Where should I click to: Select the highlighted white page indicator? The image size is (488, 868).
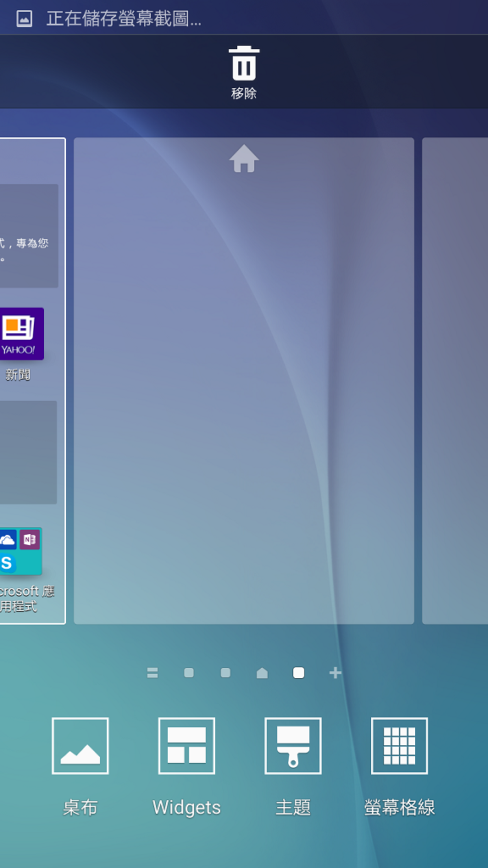(299, 672)
